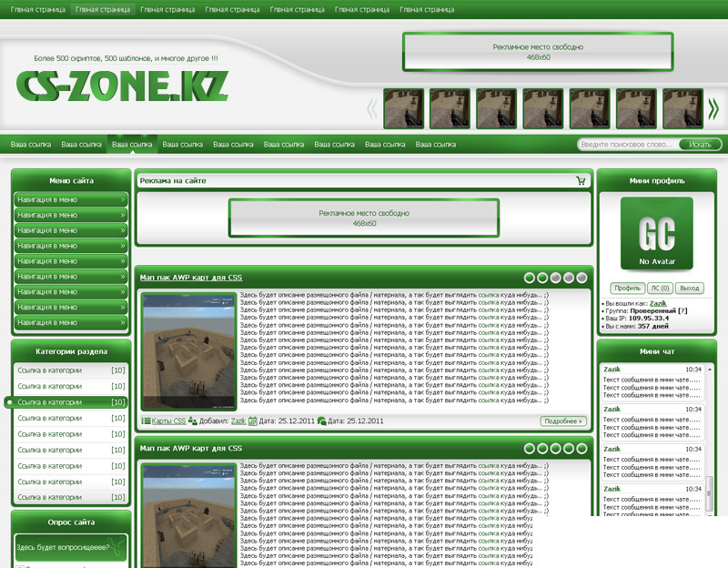Click the carousel thumbnail next to the right arrow

682,108
